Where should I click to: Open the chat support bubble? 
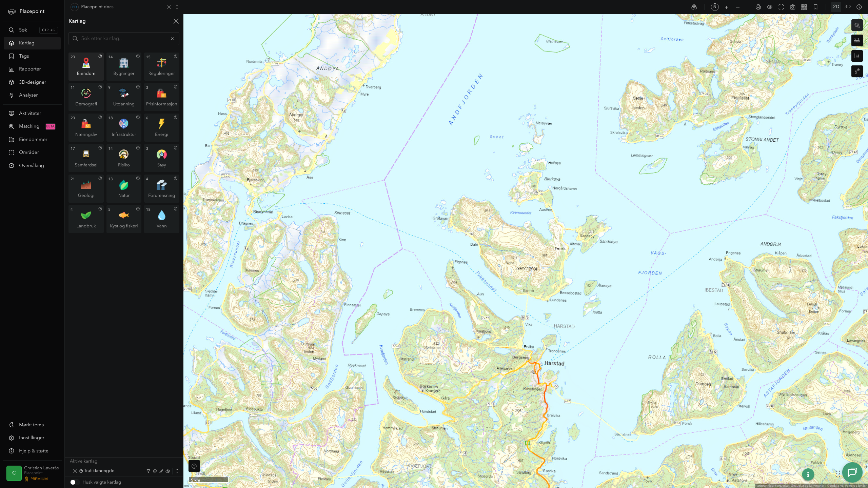point(852,472)
